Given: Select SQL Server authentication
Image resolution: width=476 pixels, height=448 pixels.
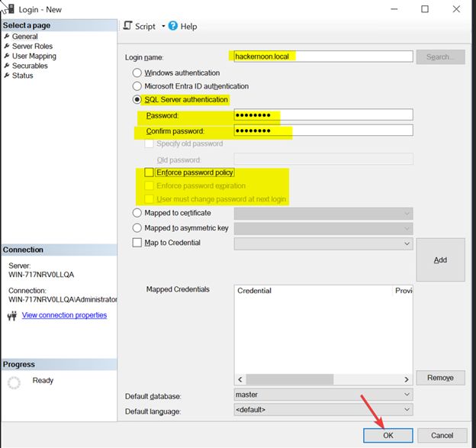Looking at the screenshot, I should point(137,99).
